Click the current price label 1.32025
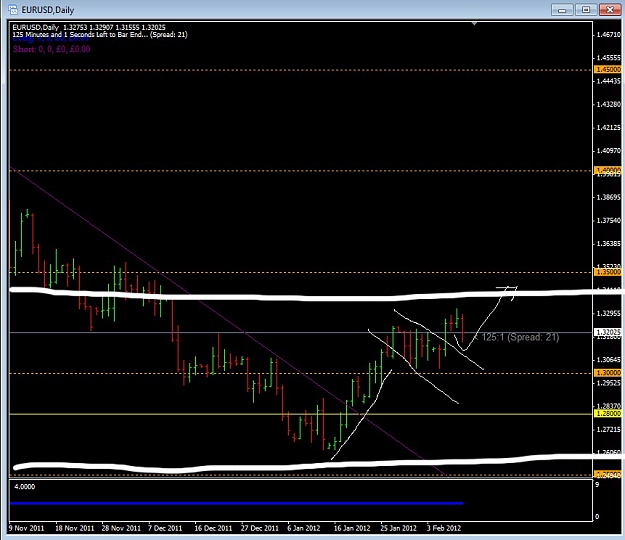The width and height of the screenshot is (625, 540). tap(607, 332)
